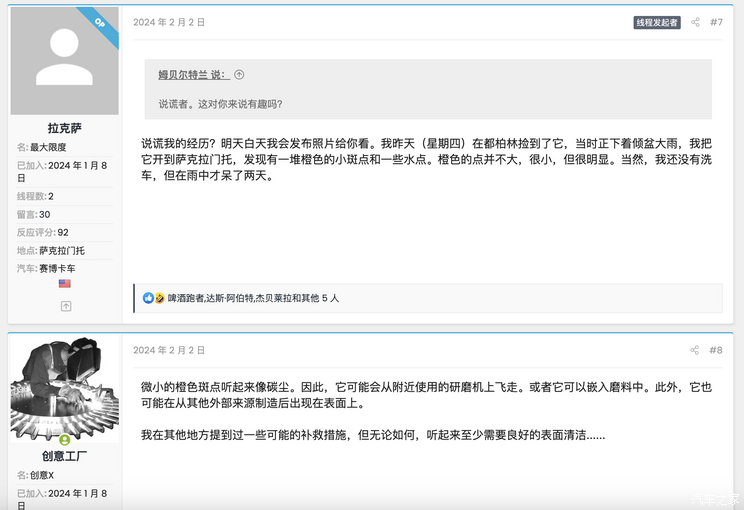Open 创意工厂's welder avatar image
The height and width of the screenshot is (510, 744).
coord(65,388)
